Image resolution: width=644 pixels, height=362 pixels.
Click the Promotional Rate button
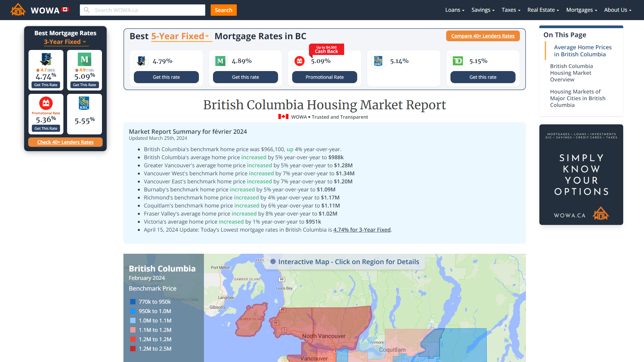point(325,77)
